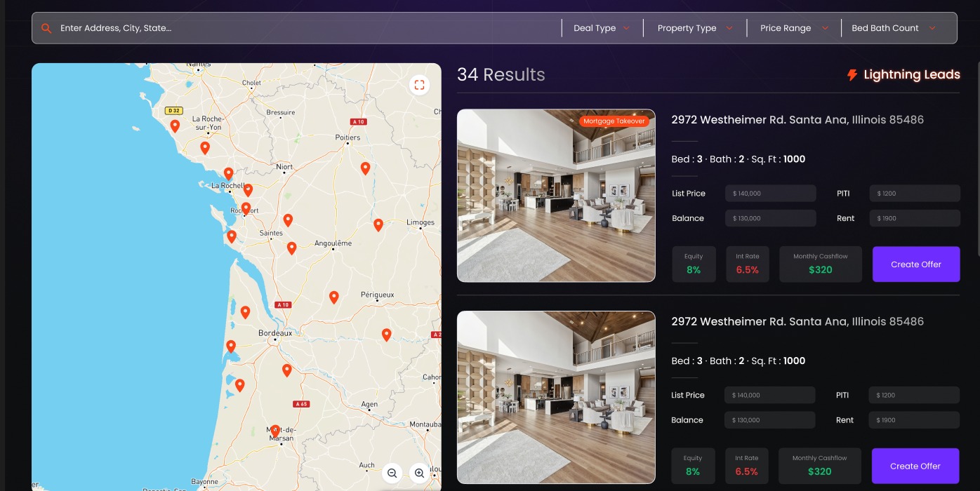Open the Bed Bath Count dropdown
This screenshot has width=980, height=491.
893,28
